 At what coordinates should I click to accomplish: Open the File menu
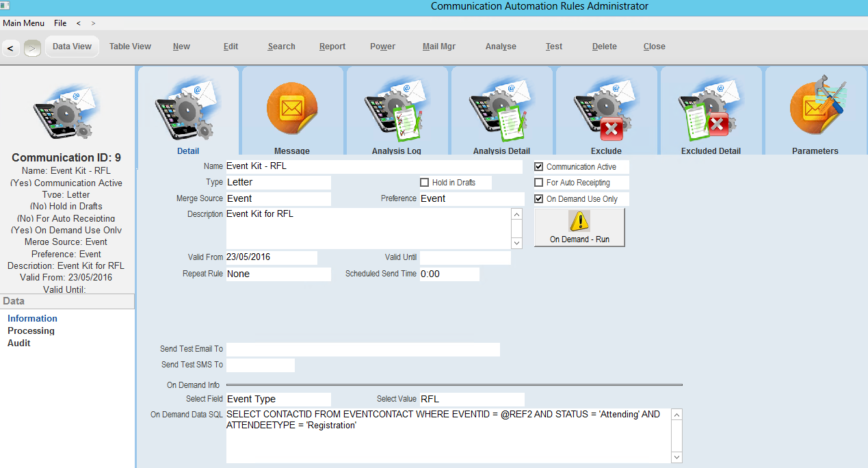click(60, 23)
